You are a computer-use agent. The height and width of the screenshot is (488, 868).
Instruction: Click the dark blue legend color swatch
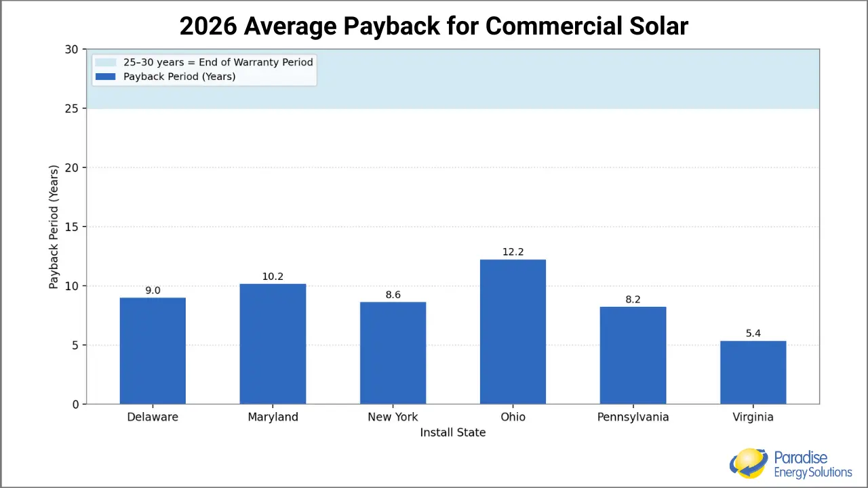(106, 76)
